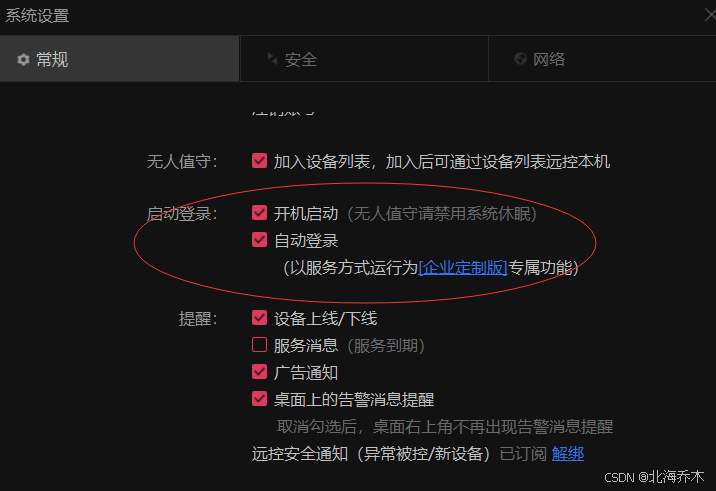Screen dimensions: 716x491
Task: Uncheck 加入设备列表 checkbox for 无人值守
Action: 259,160
